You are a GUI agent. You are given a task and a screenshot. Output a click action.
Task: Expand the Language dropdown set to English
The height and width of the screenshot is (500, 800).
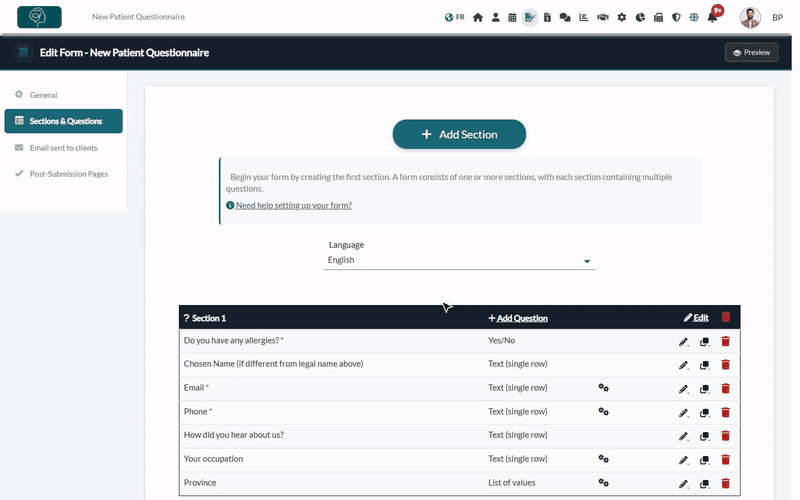tap(459, 260)
